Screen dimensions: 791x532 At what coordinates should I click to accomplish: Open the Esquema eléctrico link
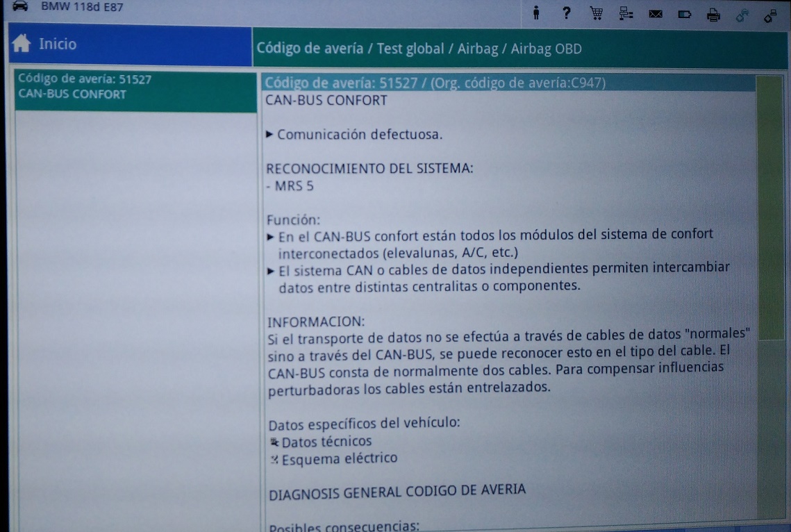(x=339, y=458)
